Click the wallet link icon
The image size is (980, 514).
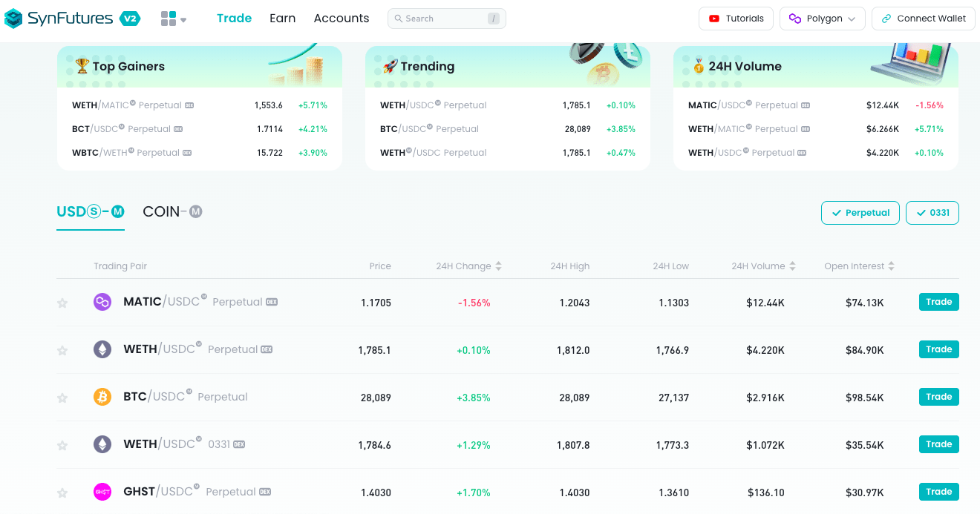coord(886,19)
